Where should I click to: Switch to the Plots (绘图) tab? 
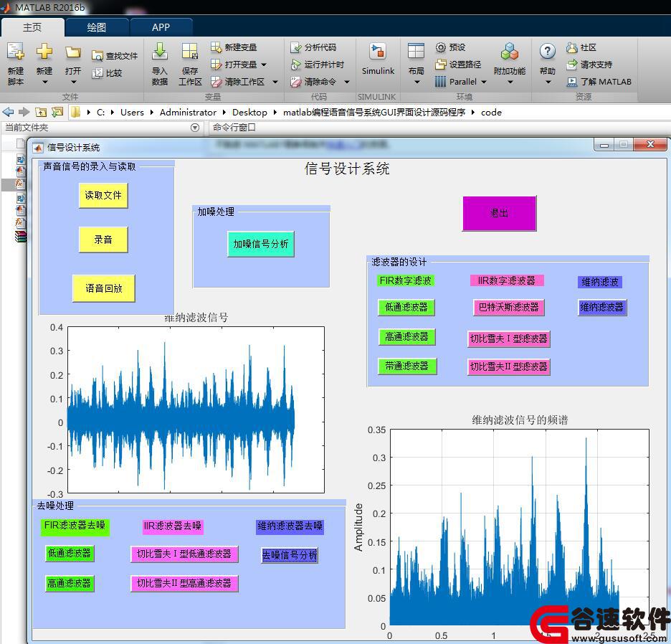click(x=97, y=27)
